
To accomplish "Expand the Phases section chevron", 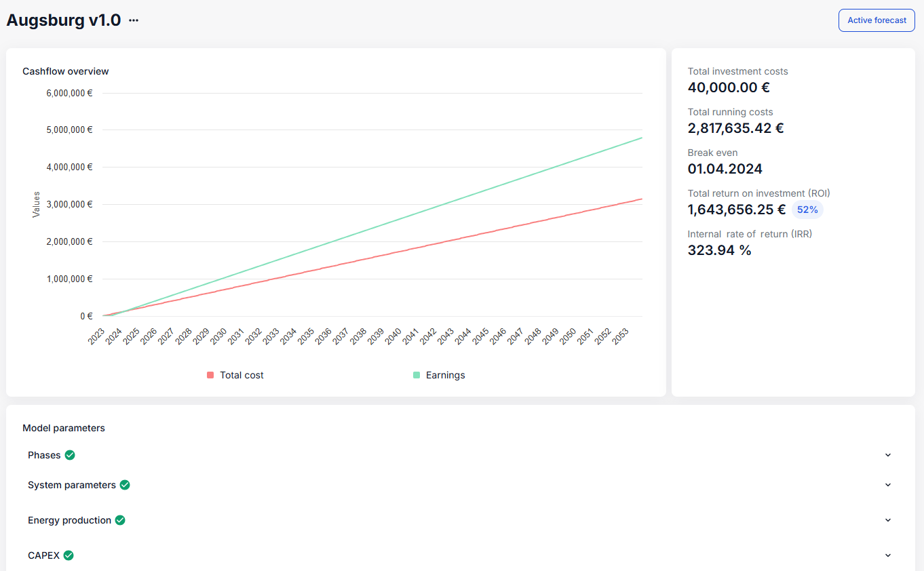I will point(888,455).
